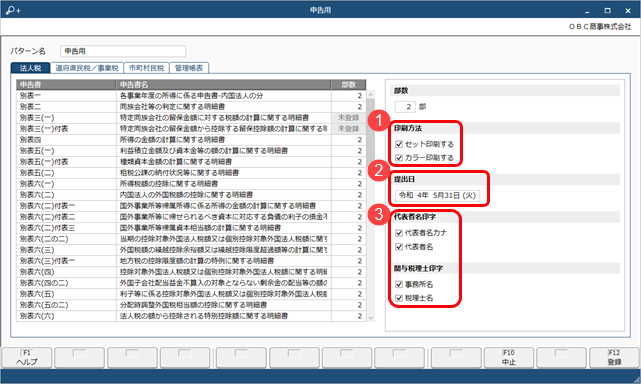
Task: Select the 別表六(三) row
Action: [x=191, y=250]
